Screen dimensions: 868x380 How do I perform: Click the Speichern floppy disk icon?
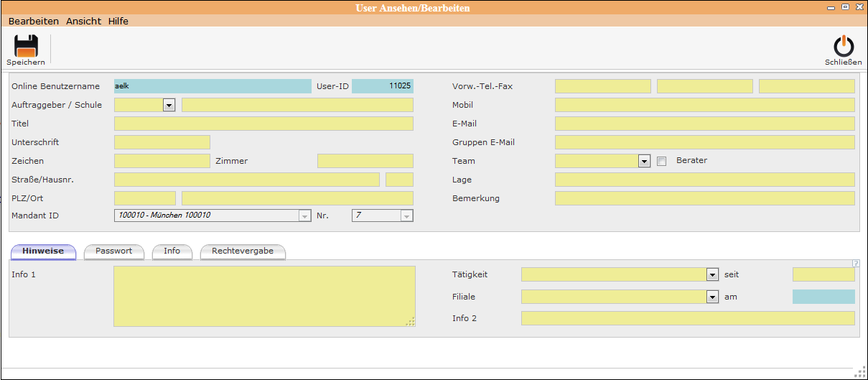coord(26,45)
